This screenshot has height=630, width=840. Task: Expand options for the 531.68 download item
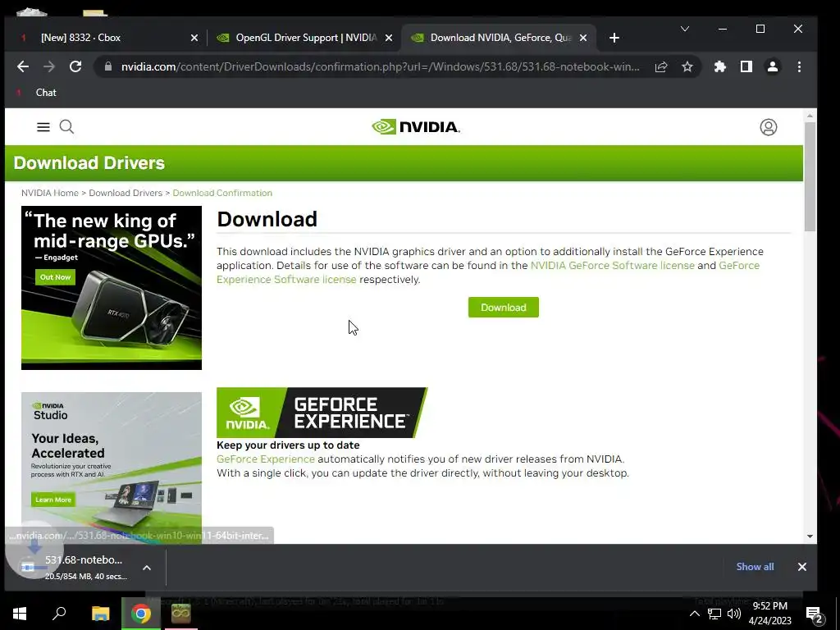pyautogui.click(x=147, y=568)
